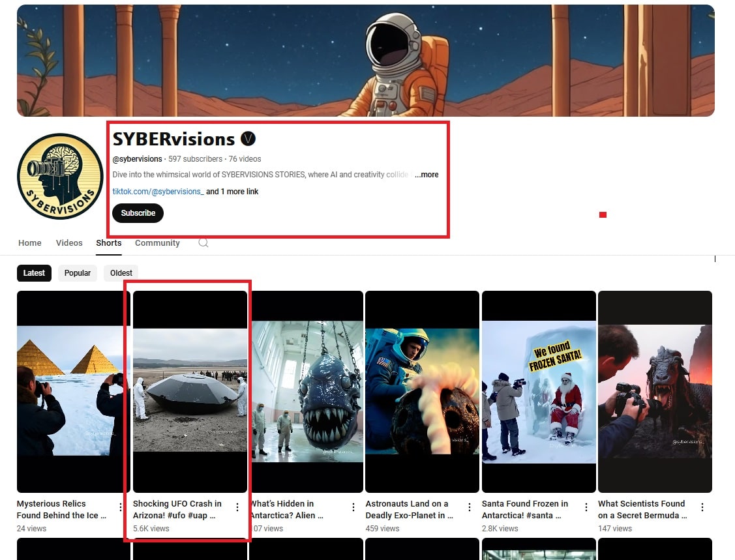
Task: Open the Community tab
Action: (x=158, y=243)
